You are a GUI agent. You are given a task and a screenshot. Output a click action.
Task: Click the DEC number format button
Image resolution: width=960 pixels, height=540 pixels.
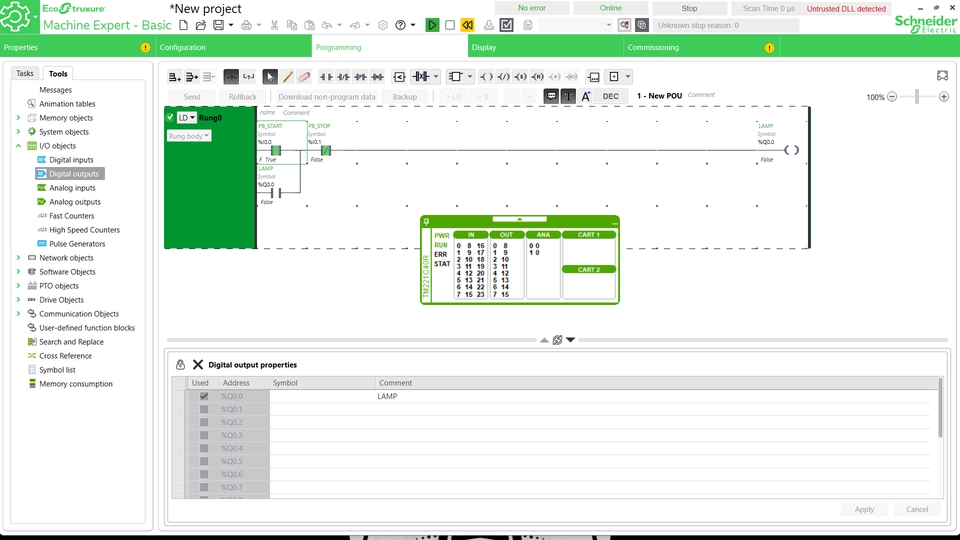click(x=610, y=96)
